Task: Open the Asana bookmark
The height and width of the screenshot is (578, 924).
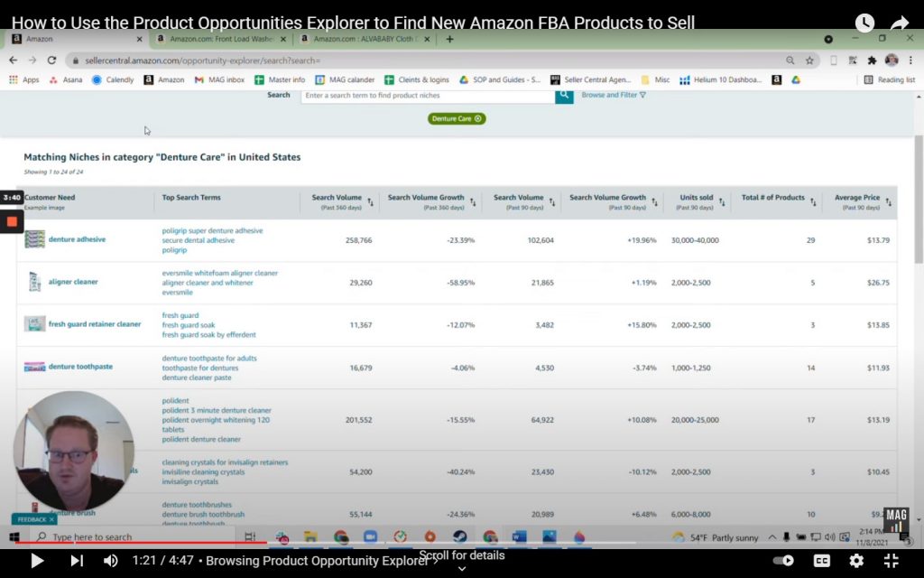Action: (x=65, y=79)
